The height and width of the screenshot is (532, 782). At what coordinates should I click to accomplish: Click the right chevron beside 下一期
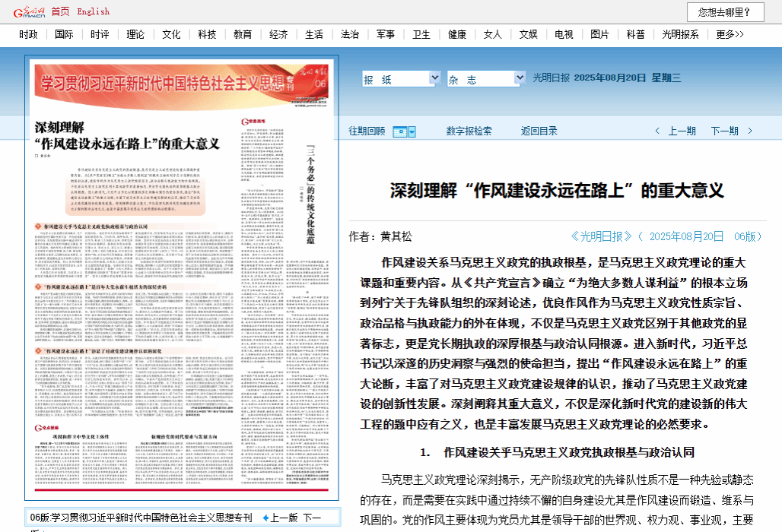pyautogui.click(x=750, y=131)
